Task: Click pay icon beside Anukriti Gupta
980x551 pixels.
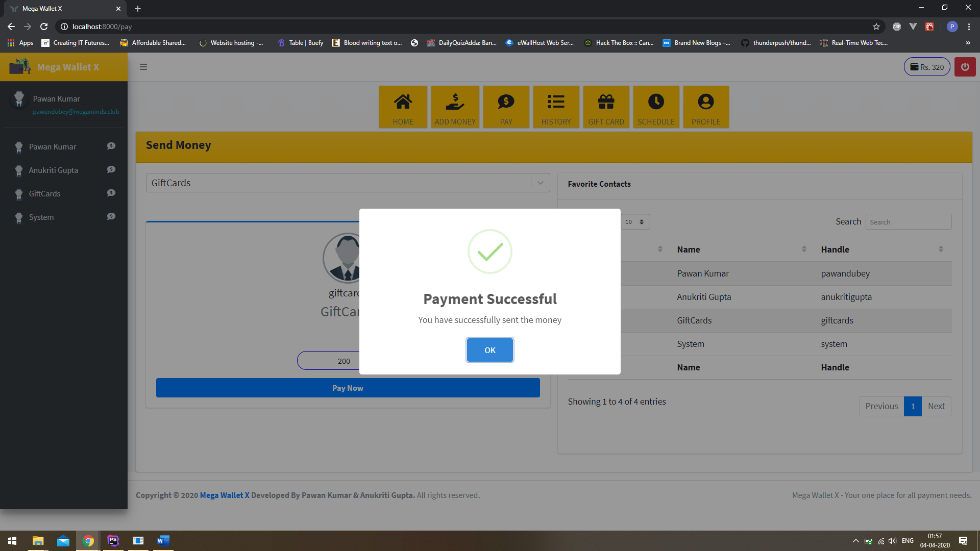Action: pos(111,169)
